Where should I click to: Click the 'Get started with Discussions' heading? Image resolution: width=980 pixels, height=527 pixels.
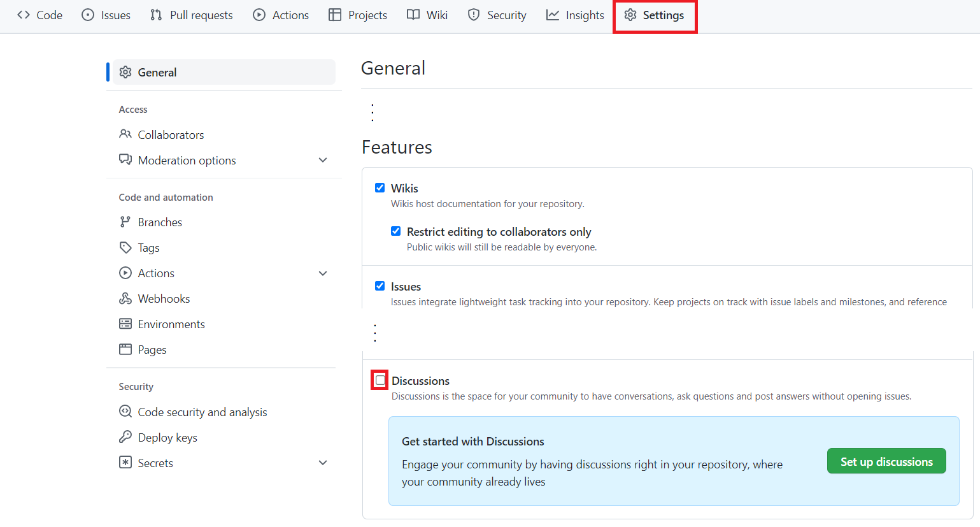click(473, 441)
